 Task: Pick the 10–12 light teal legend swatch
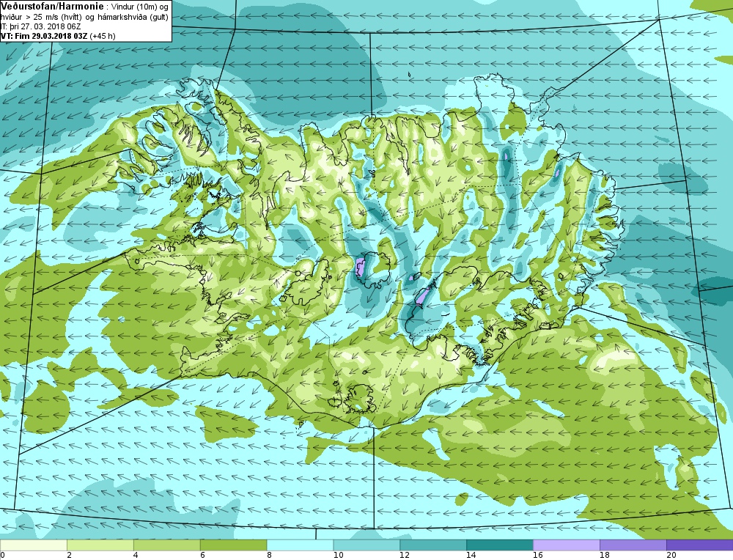(x=366, y=545)
